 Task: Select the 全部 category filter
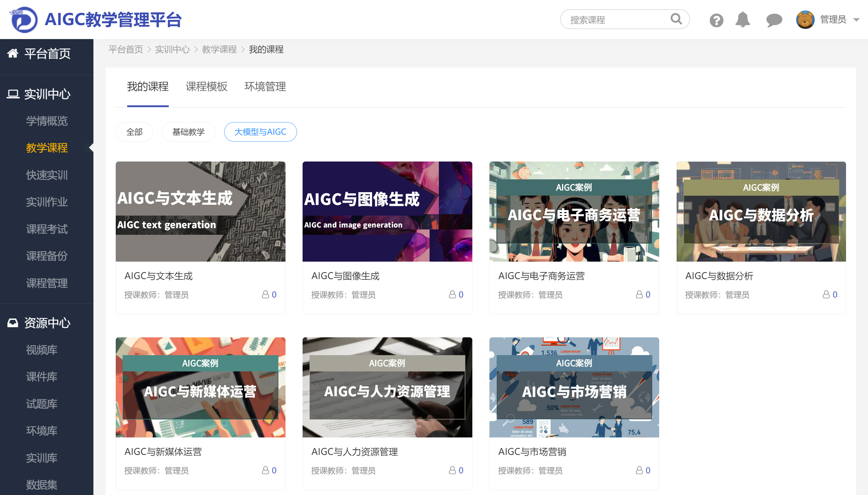(134, 132)
